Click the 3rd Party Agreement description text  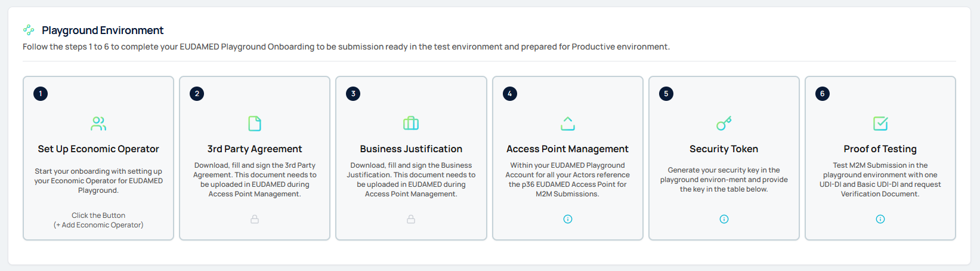[255, 180]
